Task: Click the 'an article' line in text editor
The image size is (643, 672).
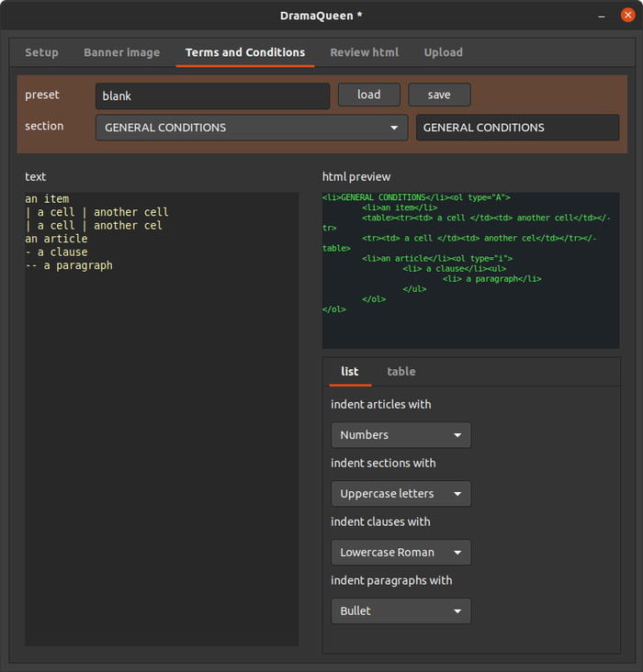Action: pyautogui.click(x=56, y=239)
